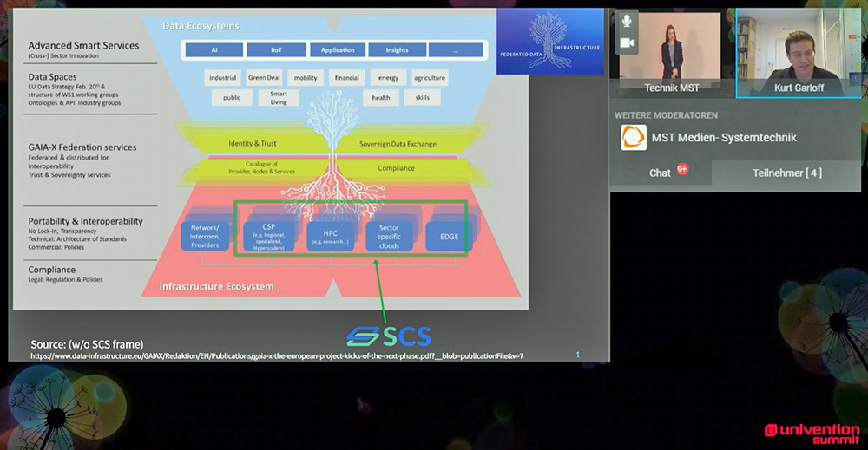Viewport: 868px width, 450px height.
Task: Click the HPC infrastructure box
Action: [329, 235]
